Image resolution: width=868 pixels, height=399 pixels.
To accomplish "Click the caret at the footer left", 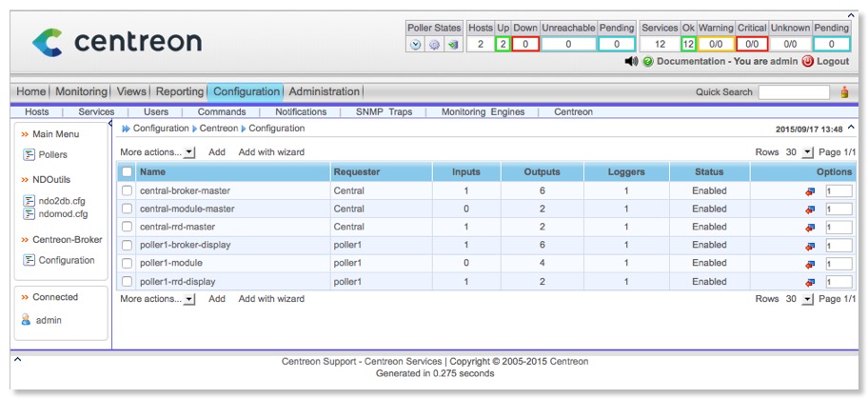I will [17, 360].
